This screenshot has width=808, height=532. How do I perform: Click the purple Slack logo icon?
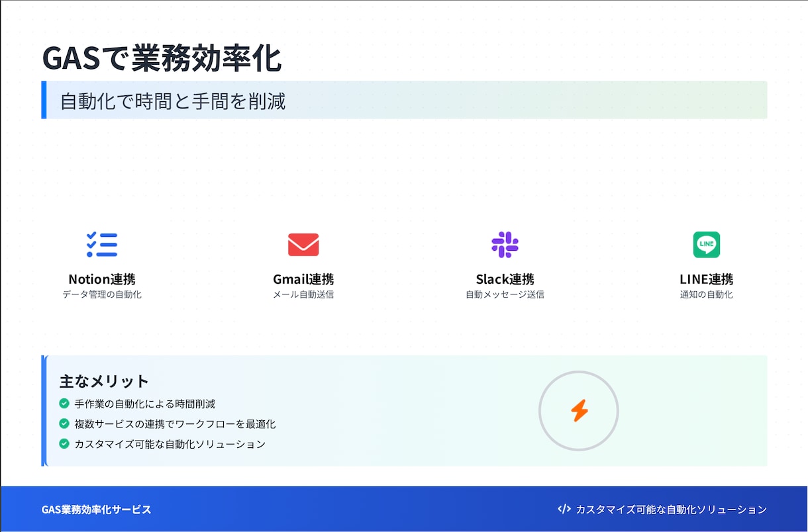click(x=505, y=245)
